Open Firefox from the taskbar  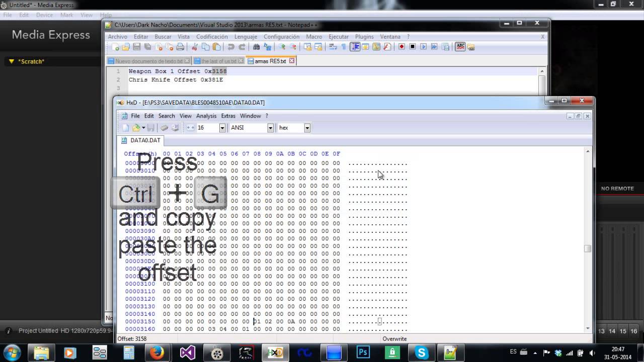coord(157,352)
